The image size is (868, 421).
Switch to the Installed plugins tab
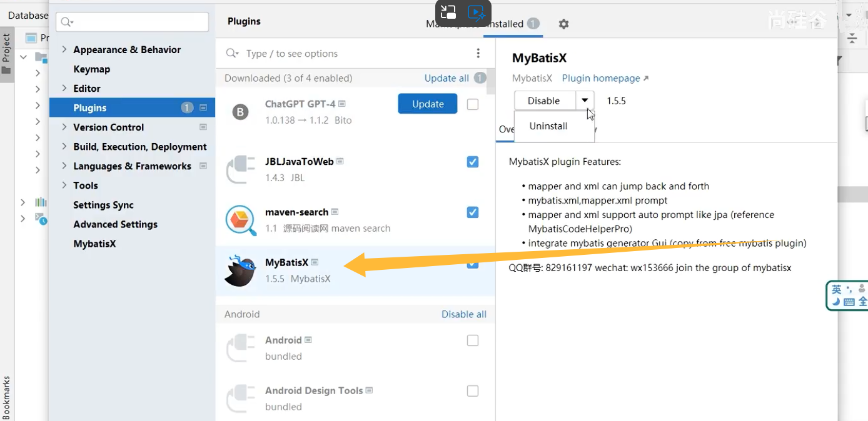click(507, 24)
